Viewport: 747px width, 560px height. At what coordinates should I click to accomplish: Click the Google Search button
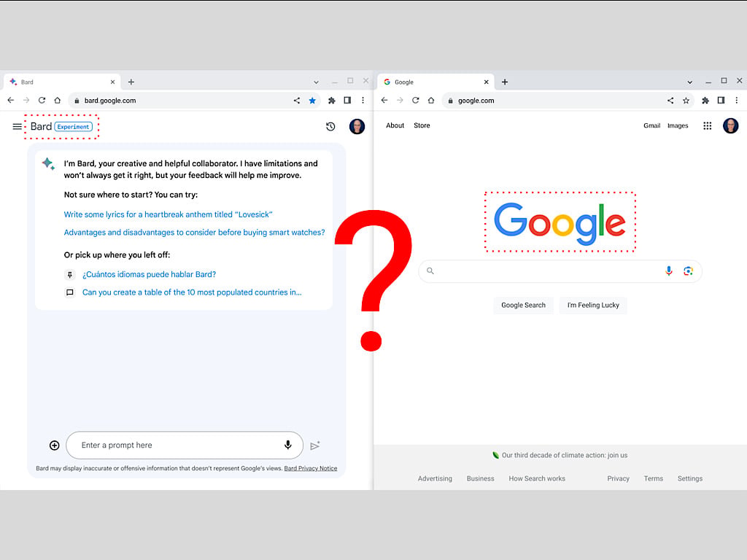(x=523, y=306)
